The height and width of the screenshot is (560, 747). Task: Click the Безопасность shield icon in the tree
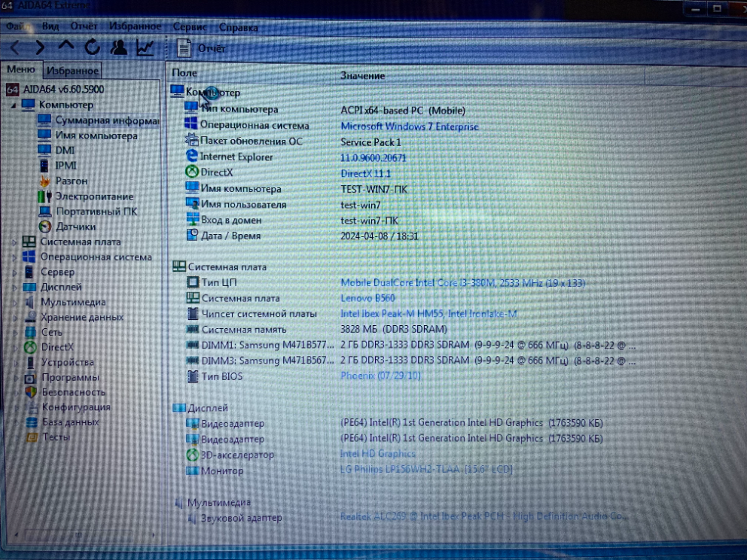point(31,392)
